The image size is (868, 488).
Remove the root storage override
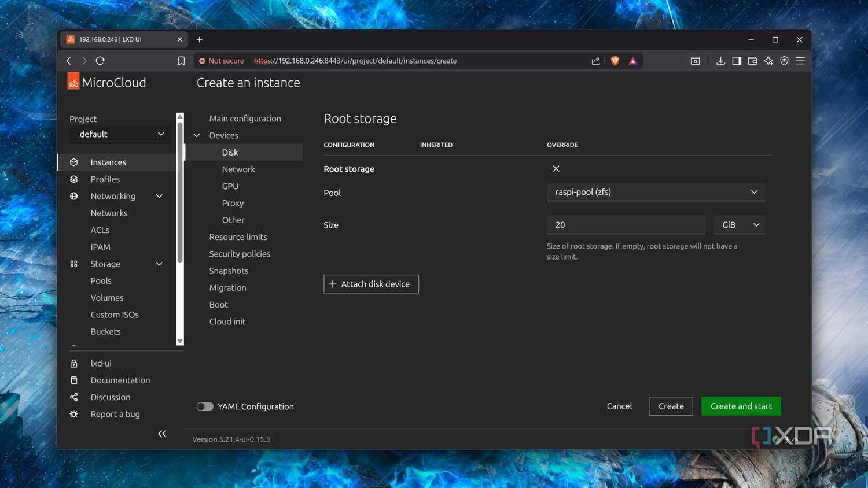556,169
